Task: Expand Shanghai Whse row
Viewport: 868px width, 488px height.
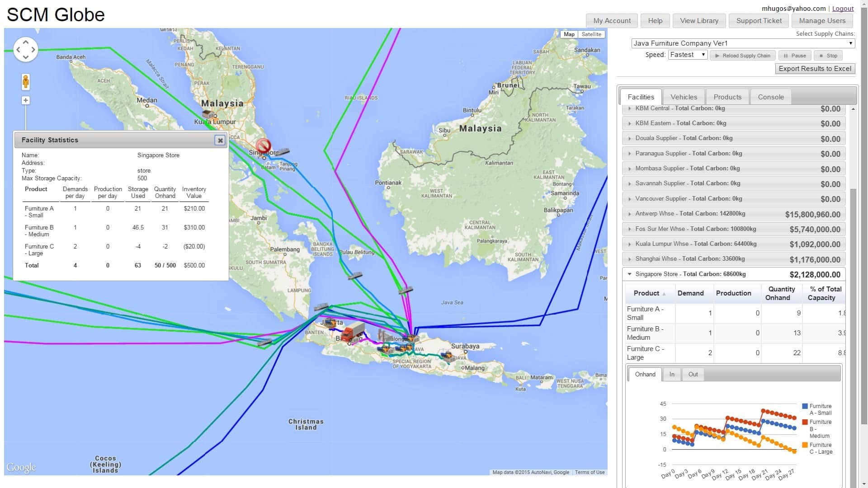Action: (x=734, y=259)
